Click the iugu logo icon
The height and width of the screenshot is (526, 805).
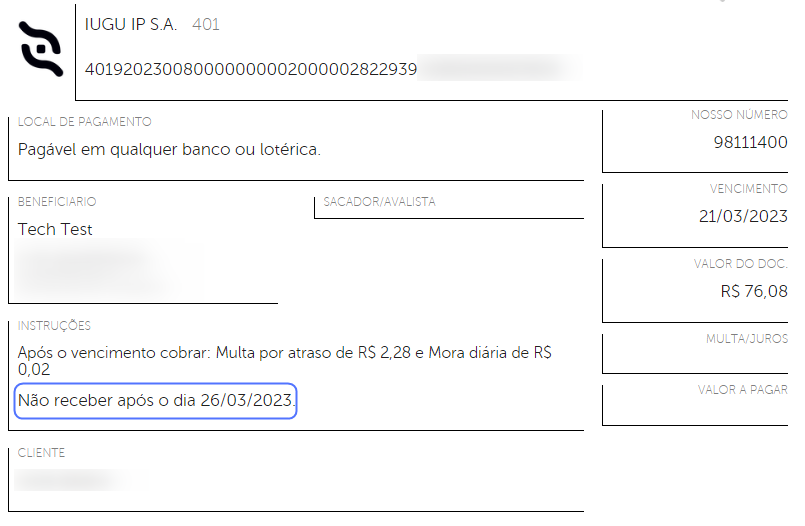click(x=41, y=49)
